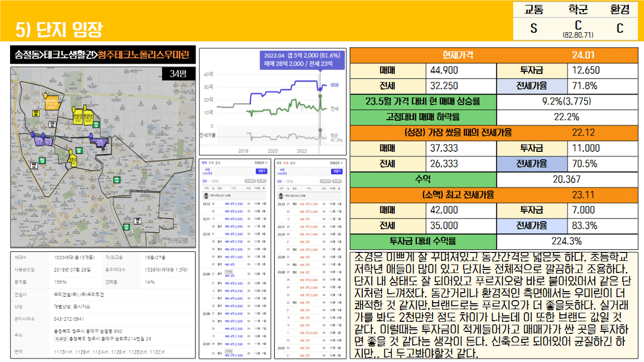This screenshot has width=644, height=362.
Task: Click the 학군 grade C (82,80,71) cell
Action: 577,29
